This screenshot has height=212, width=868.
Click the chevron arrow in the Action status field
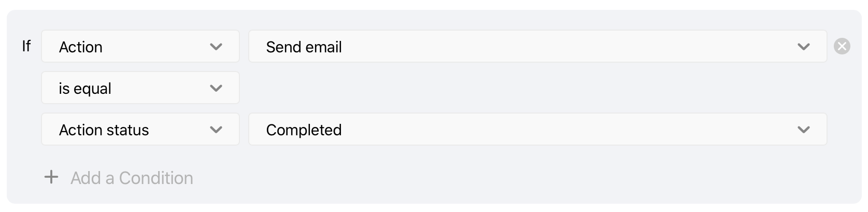click(216, 130)
